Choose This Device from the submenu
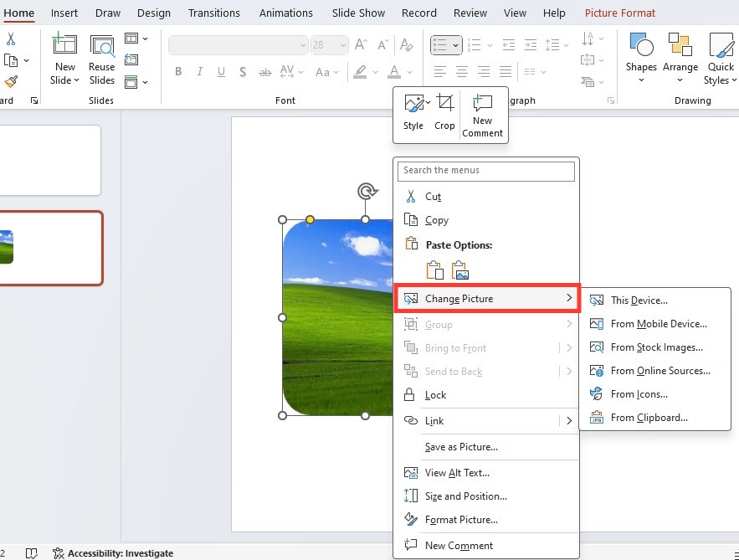Image resolution: width=739 pixels, height=560 pixels. 655,301
